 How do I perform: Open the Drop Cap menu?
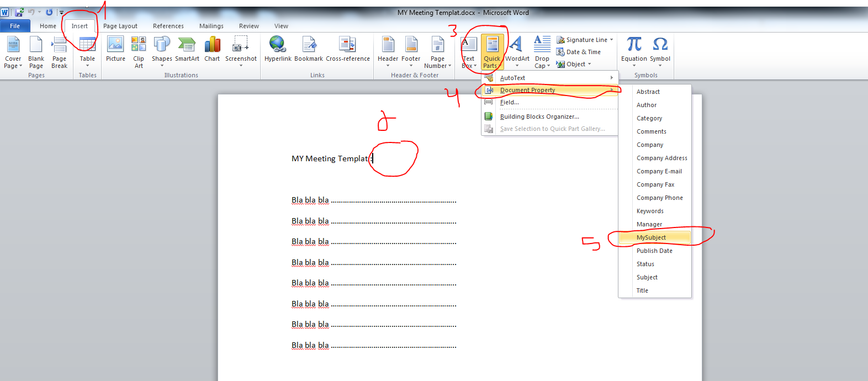point(542,52)
